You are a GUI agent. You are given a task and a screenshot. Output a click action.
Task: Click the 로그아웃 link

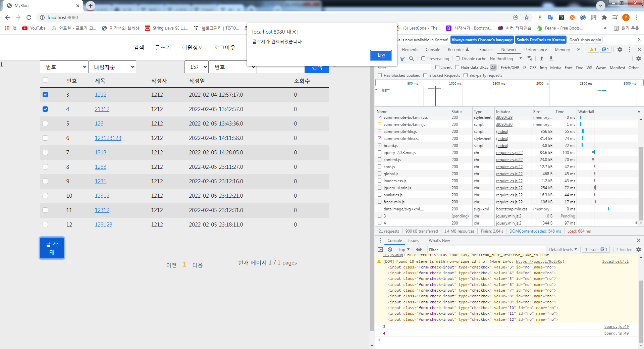225,48
